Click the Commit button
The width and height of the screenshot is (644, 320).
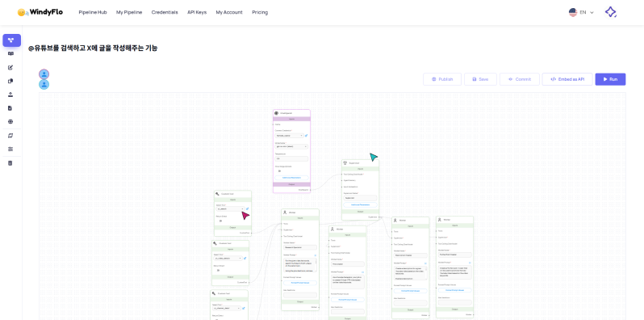click(x=520, y=79)
